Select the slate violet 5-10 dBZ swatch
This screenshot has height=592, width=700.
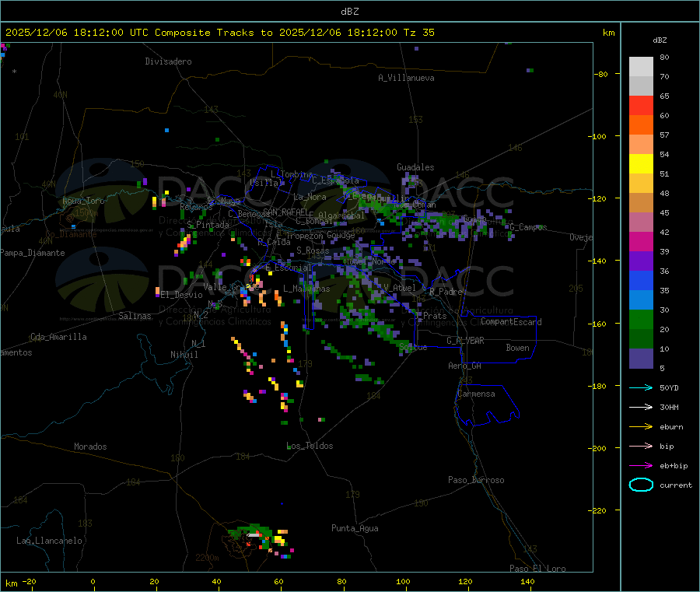641,359
